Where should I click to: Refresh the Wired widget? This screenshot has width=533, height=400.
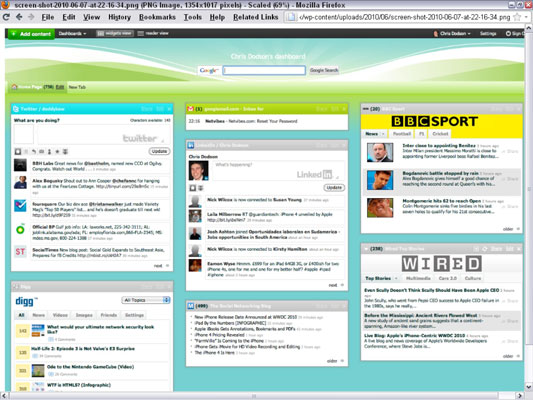tap(484, 249)
